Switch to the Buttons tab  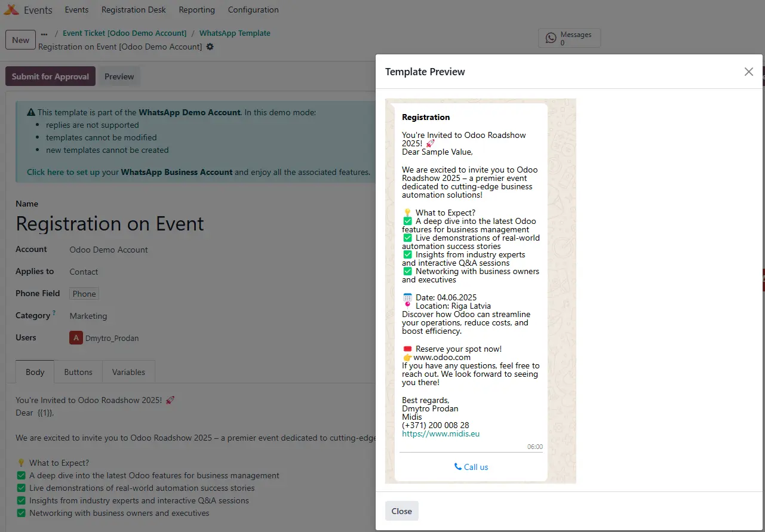click(x=78, y=372)
